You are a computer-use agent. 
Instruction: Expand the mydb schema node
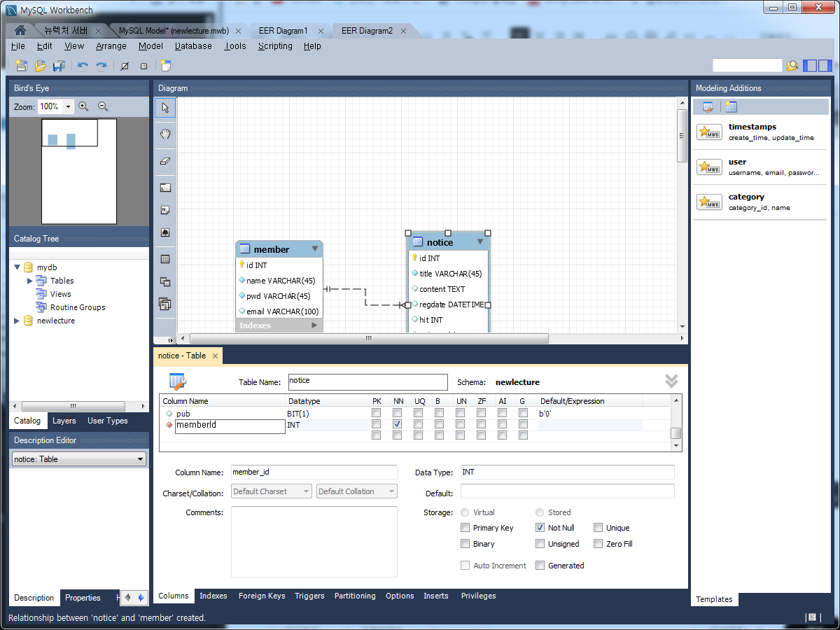(x=17, y=267)
